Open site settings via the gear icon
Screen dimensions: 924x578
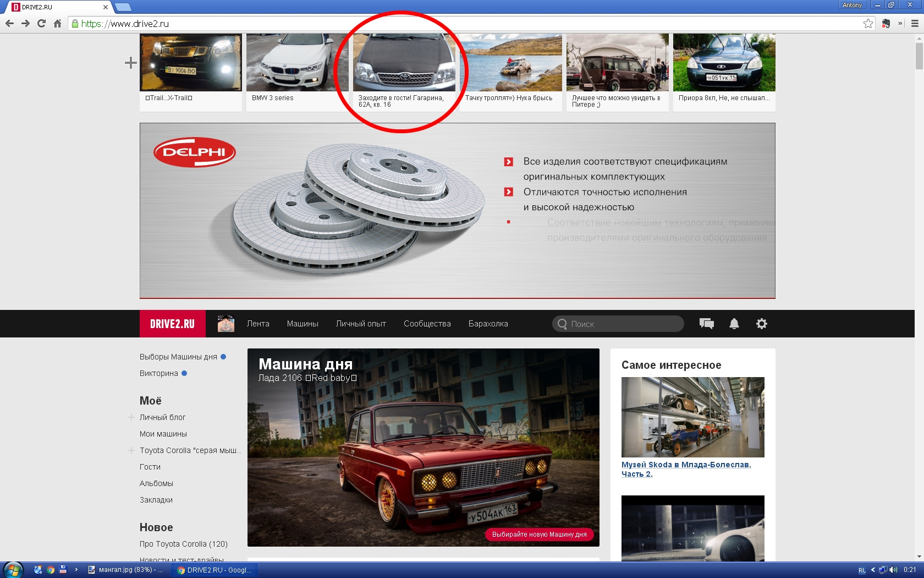(762, 324)
